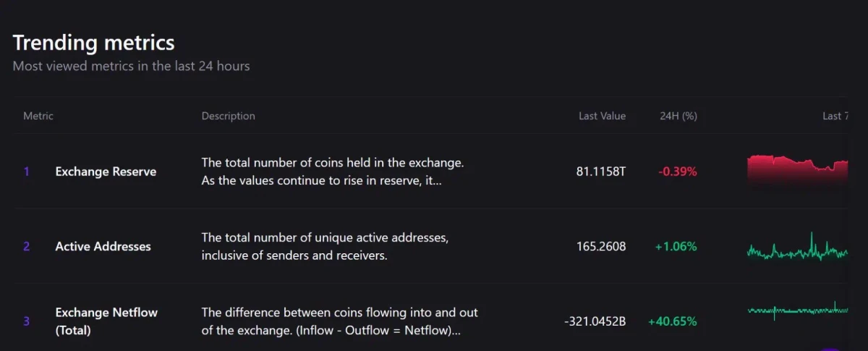The image size is (868, 351).
Task: Click the Description column header
Action: [228, 116]
